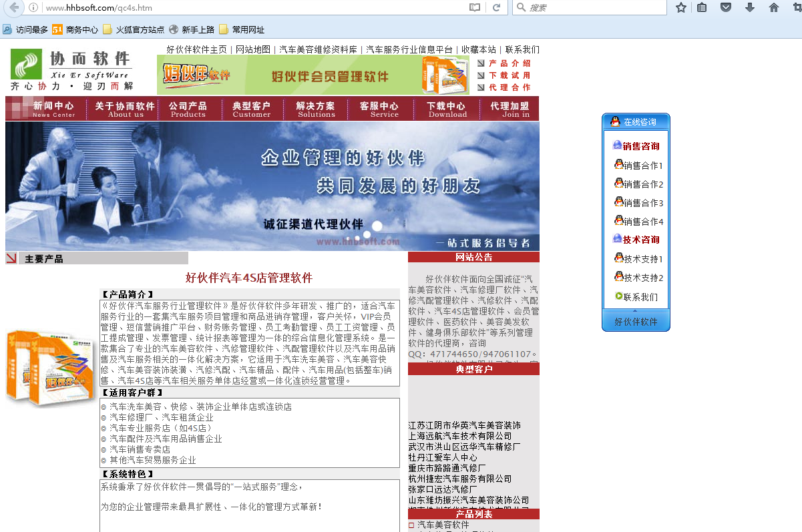Open the Pocket icon in toolbar
Viewport: 802px width, 532px height.
726,7
